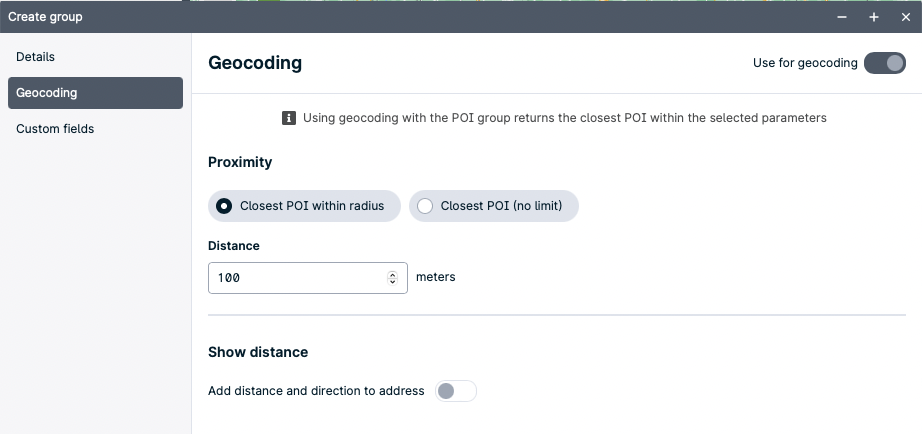Close the Create group dialog
The height and width of the screenshot is (434, 922).
coord(906,17)
